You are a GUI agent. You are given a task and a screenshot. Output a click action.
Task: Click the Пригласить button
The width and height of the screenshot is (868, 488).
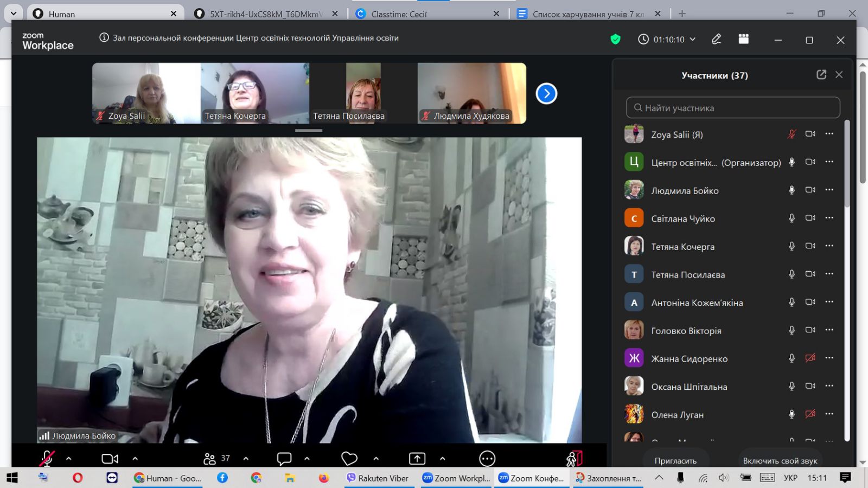pos(675,460)
